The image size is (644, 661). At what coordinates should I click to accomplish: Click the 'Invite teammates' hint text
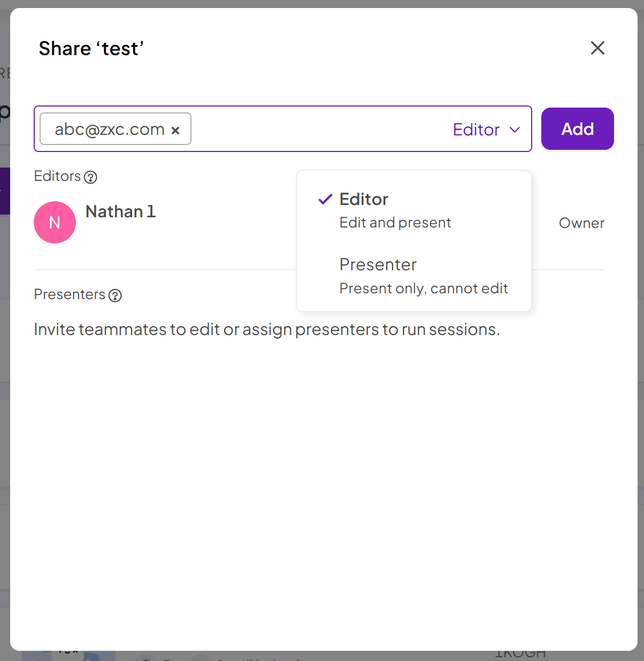[x=267, y=329]
